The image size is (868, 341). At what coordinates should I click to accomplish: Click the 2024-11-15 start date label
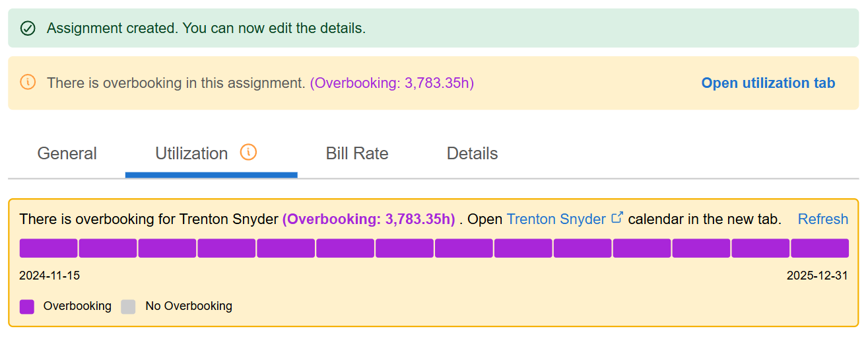pos(50,276)
